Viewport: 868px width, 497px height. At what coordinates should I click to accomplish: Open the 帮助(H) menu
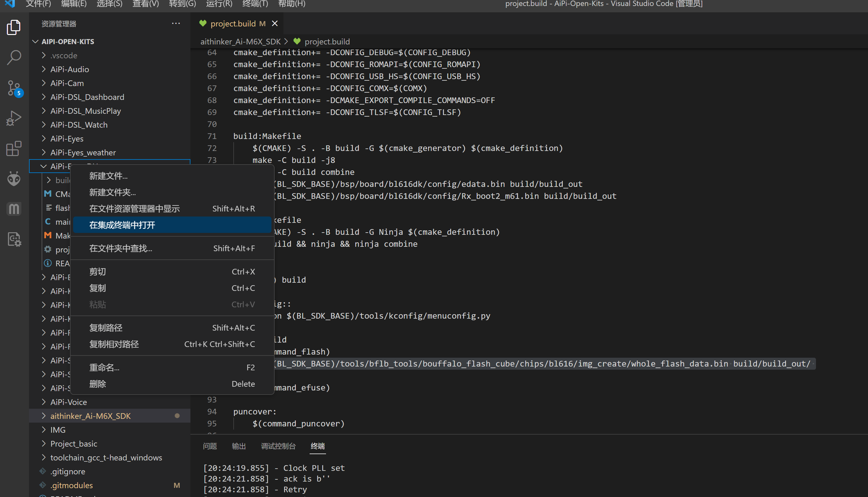pyautogui.click(x=292, y=4)
